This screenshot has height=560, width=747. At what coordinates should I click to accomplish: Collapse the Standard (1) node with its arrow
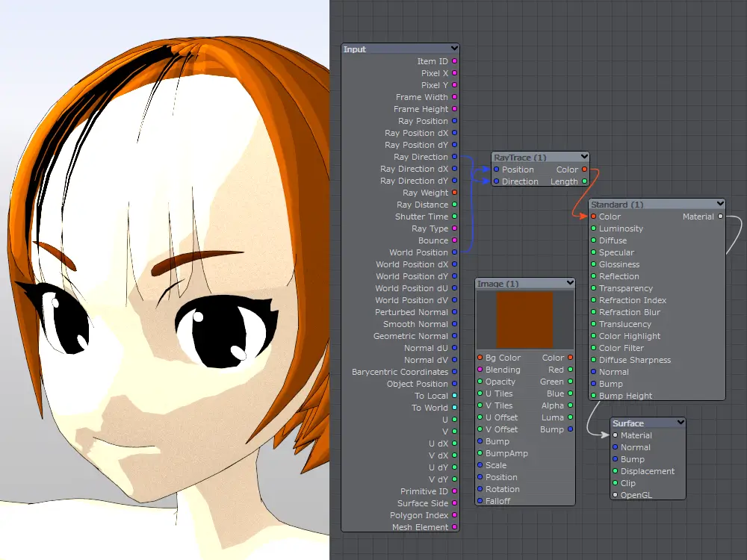tap(719, 204)
